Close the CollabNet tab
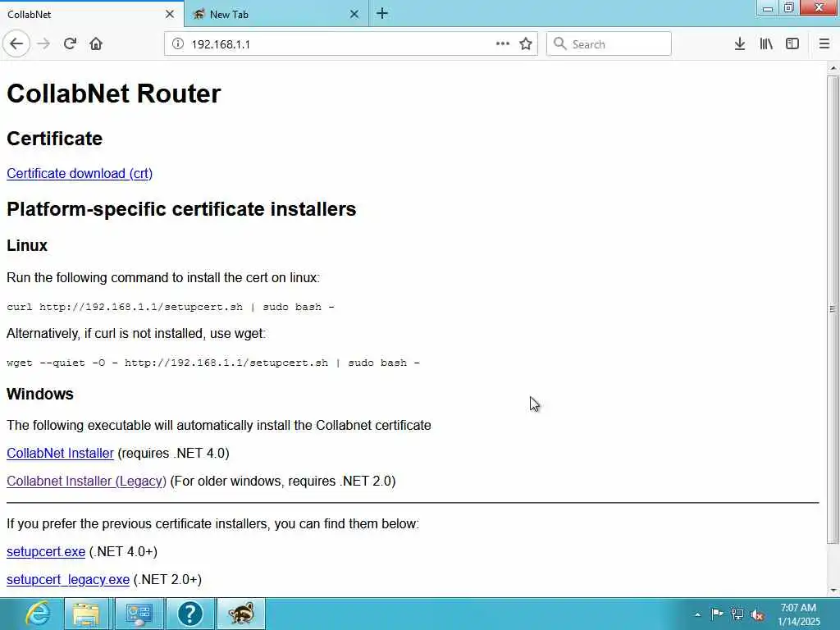The width and height of the screenshot is (840, 630). tap(170, 14)
